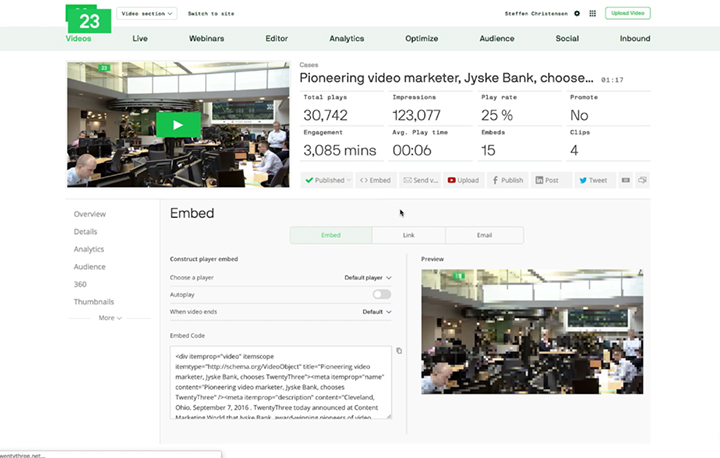Image resolution: width=720 pixels, height=458 pixels.
Task: Click inside the Embed Code text area
Action: click(281, 382)
